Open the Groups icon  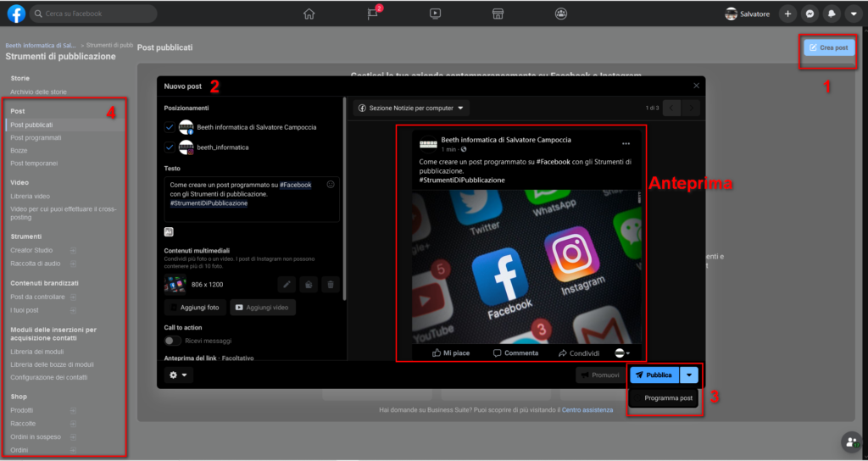click(561, 14)
